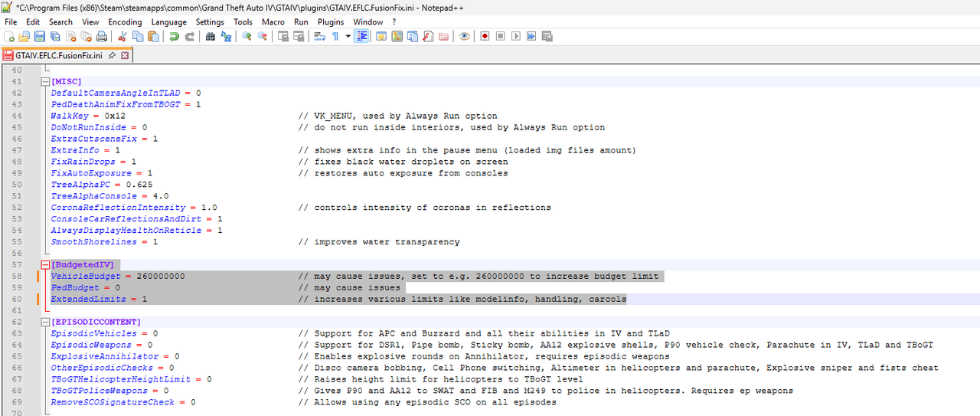The image size is (980, 416).
Task: Click the Copy icon in toolbar
Action: [137, 36]
